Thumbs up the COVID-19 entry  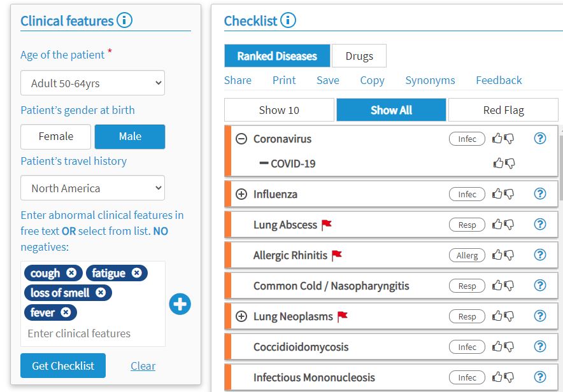pyautogui.click(x=498, y=164)
